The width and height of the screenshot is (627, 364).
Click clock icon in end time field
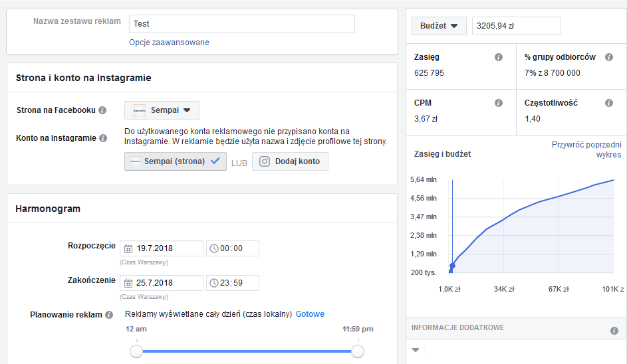click(214, 283)
